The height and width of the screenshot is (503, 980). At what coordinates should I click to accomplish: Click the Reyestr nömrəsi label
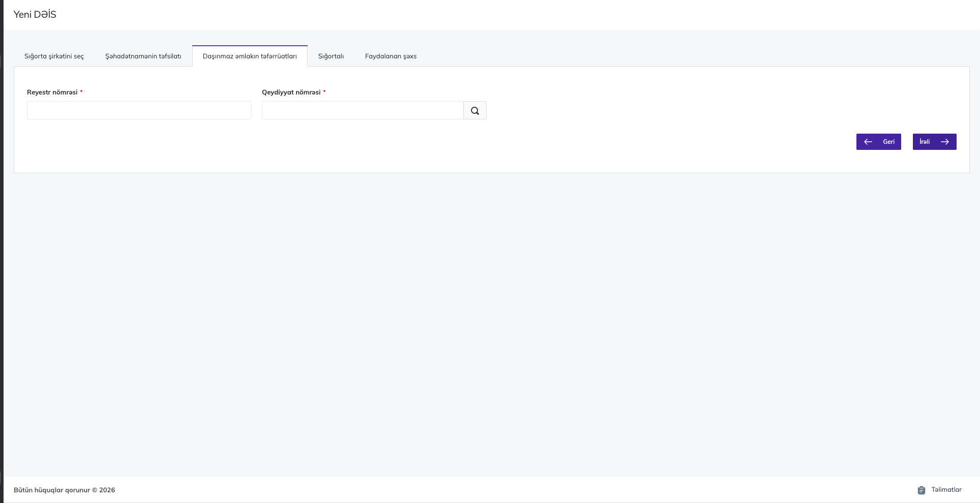(x=52, y=92)
